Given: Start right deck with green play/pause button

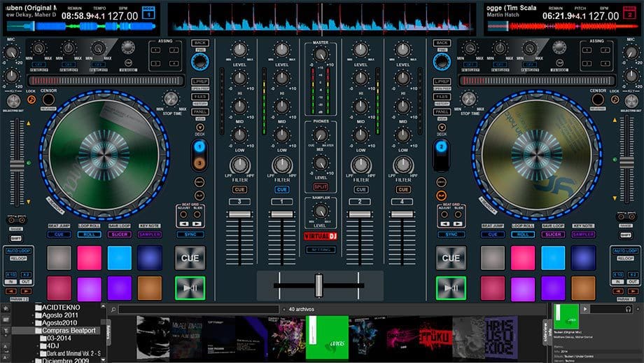Looking at the screenshot, I should click(451, 288).
